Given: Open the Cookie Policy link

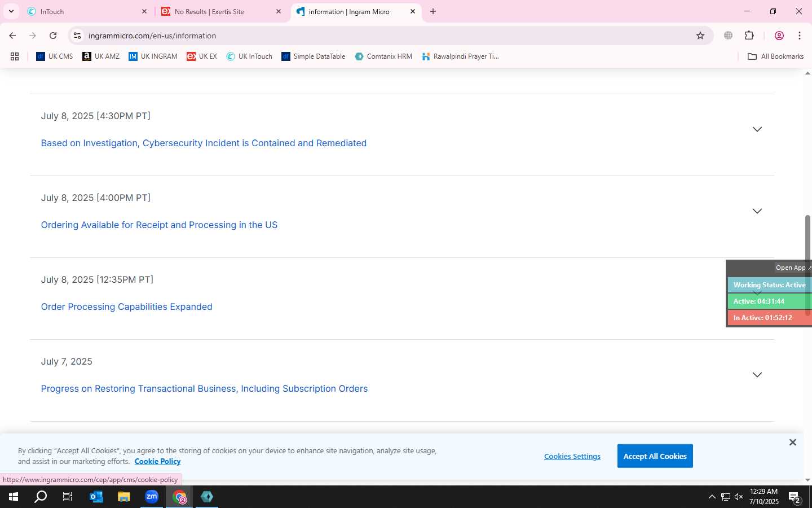Looking at the screenshot, I should point(157,461).
